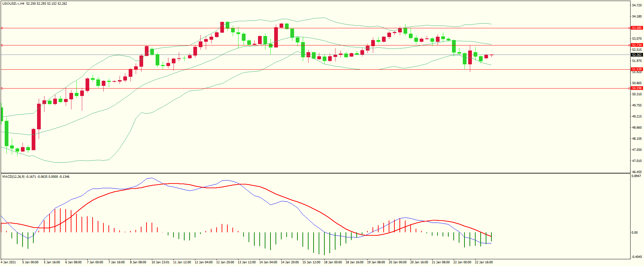Click the current price tag 52.262
Screen dimensions: 644x266
coord(637,55)
